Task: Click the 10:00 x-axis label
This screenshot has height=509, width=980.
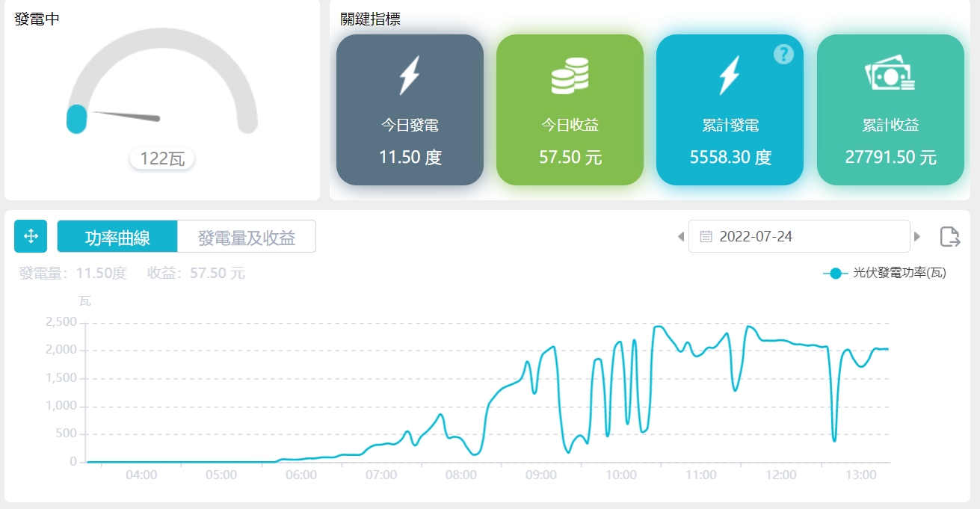Action: tap(621, 475)
